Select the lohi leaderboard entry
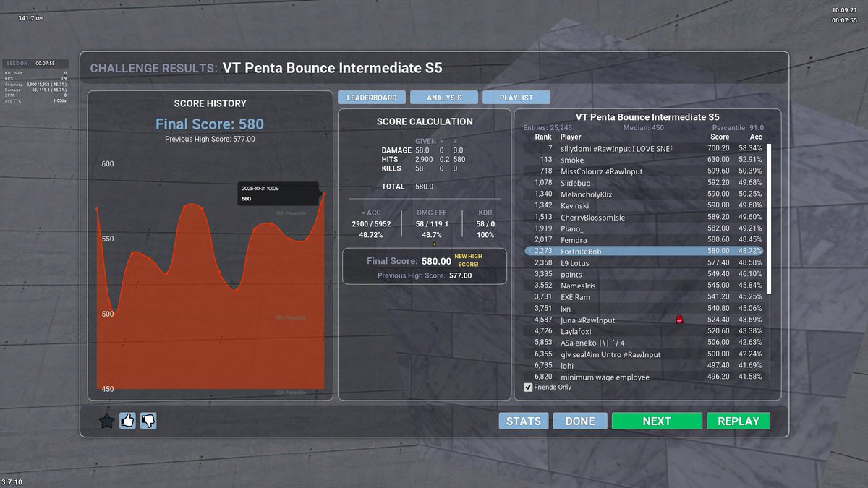Viewport: 868px width, 488px height. [x=644, y=366]
